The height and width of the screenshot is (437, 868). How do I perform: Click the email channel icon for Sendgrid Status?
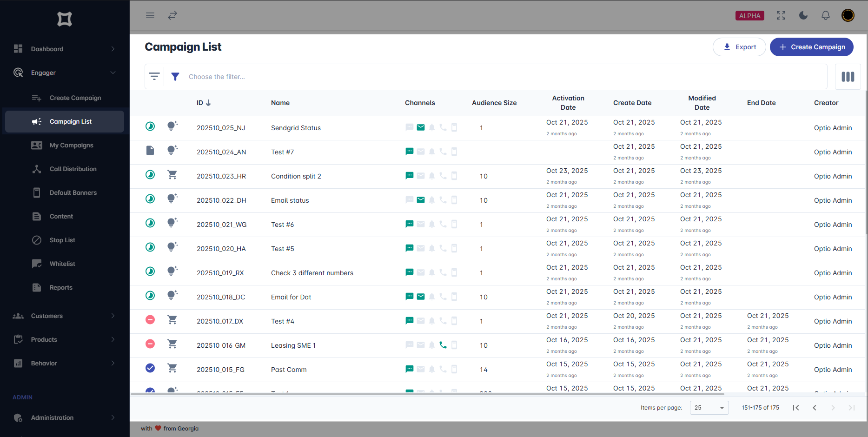[x=421, y=127]
